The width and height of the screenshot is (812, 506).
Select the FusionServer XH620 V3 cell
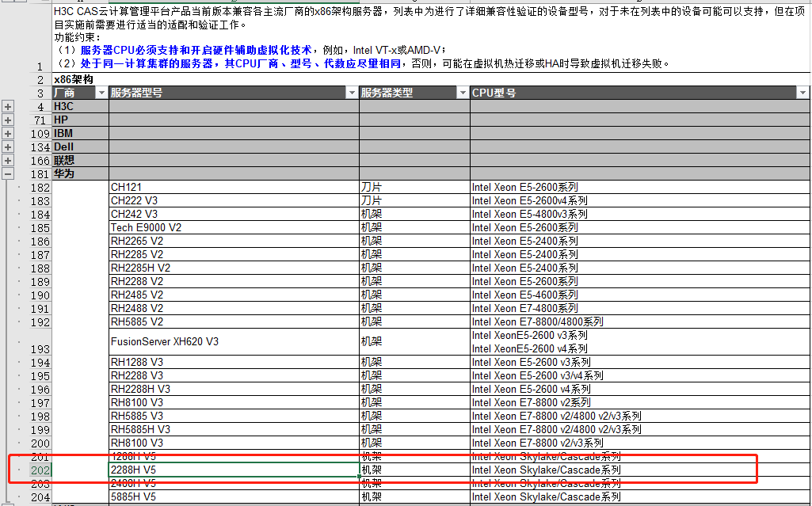point(234,342)
